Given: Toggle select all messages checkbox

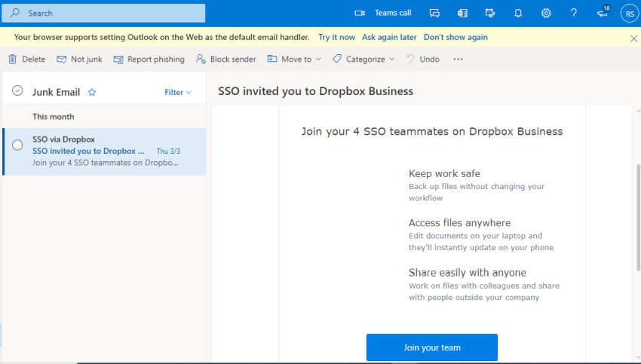Looking at the screenshot, I should [x=17, y=90].
